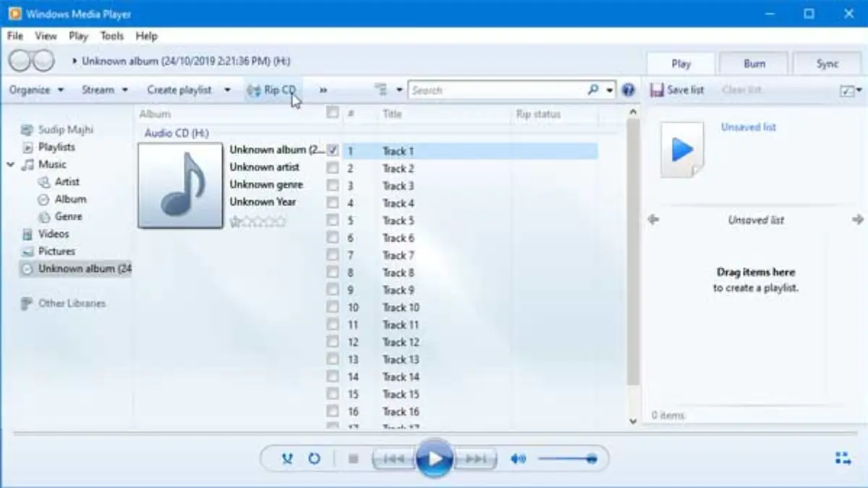Click the Create playlist button
The image size is (868, 488).
[179, 90]
